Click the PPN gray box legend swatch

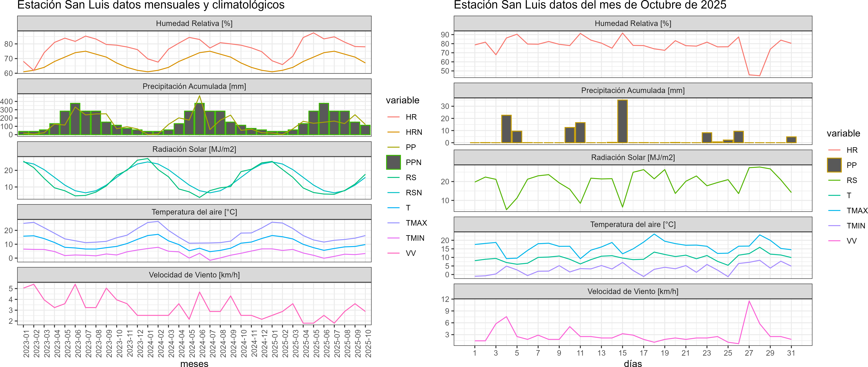393,162
